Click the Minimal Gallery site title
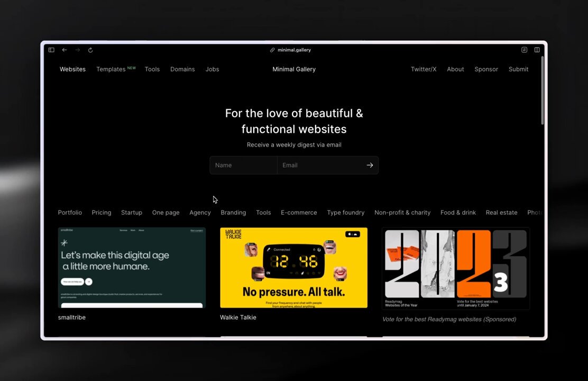 [x=294, y=69]
